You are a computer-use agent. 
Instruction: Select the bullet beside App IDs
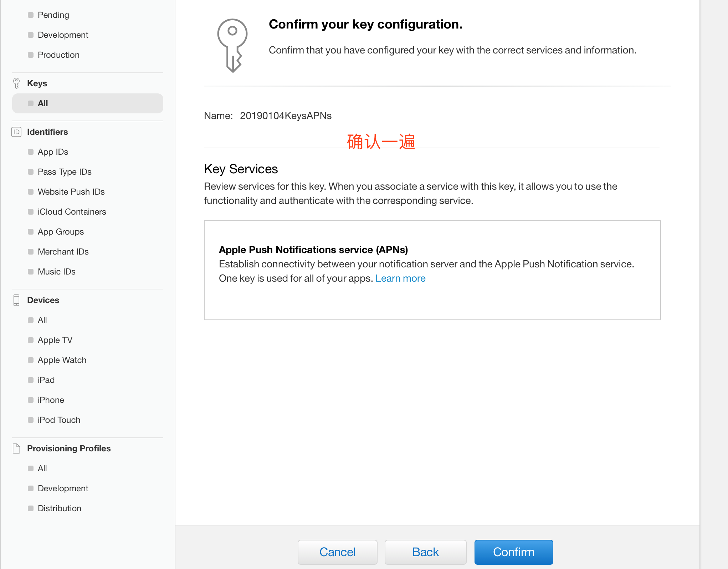pyautogui.click(x=31, y=152)
